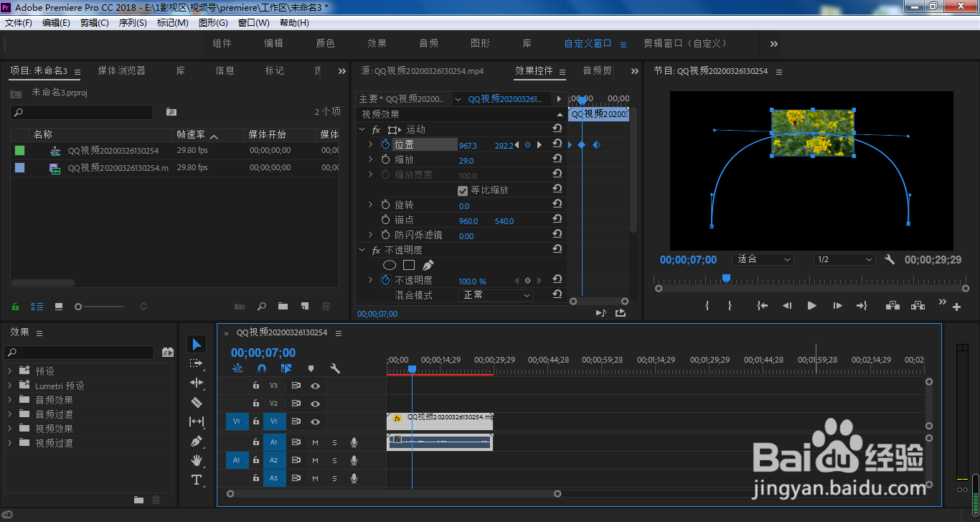
Task: Create new bin in project panel
Action: point(283,307)
